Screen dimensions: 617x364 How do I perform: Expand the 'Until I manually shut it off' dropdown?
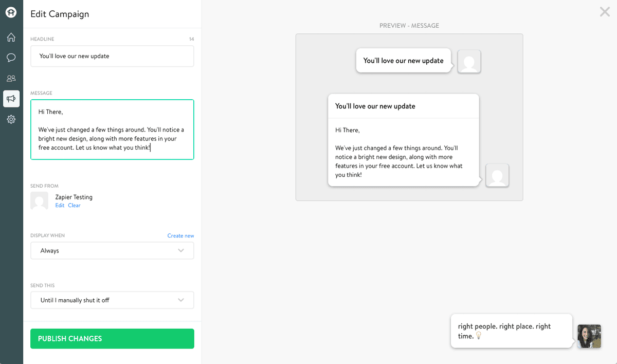(112, 300)
